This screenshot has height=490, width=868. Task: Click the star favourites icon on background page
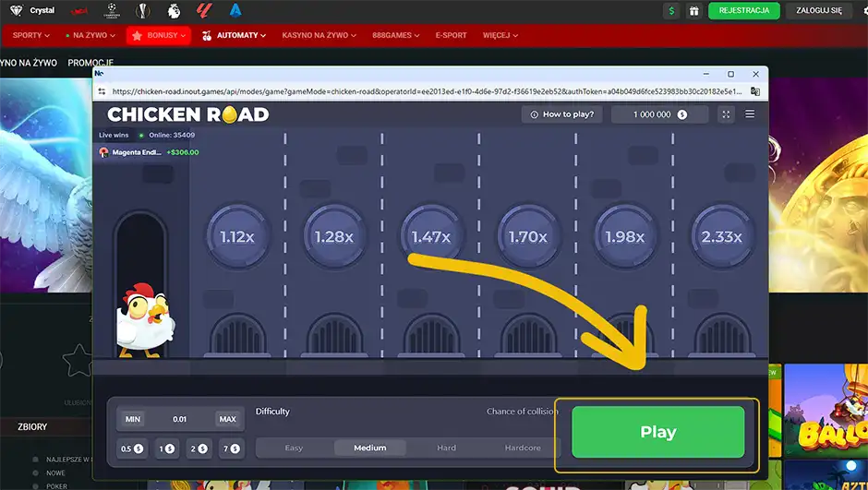pos(77,360)
